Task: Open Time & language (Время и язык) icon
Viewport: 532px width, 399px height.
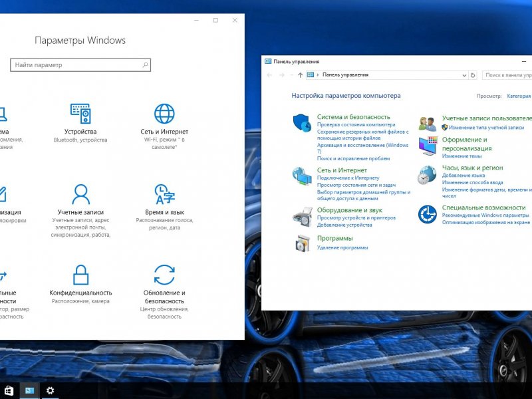Action: (x=164, y=194)
